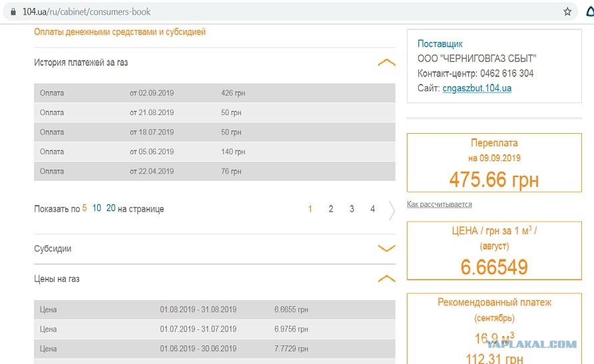Show 10 payments per page
This screenshot has width=594, height=364.
pyautogui.click(x=97, y=208)
